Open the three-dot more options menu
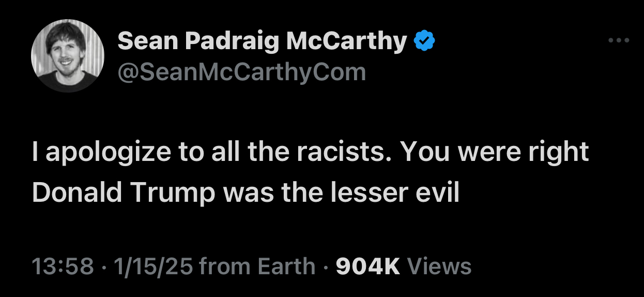 click(x=619, y=40)
